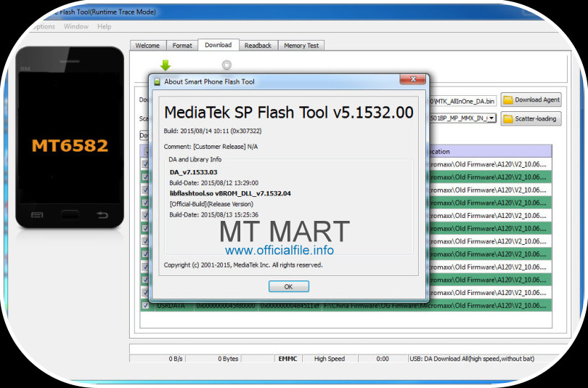Switch to the Format tab
This screenshot has height=388, width=588.
(182, 45)
